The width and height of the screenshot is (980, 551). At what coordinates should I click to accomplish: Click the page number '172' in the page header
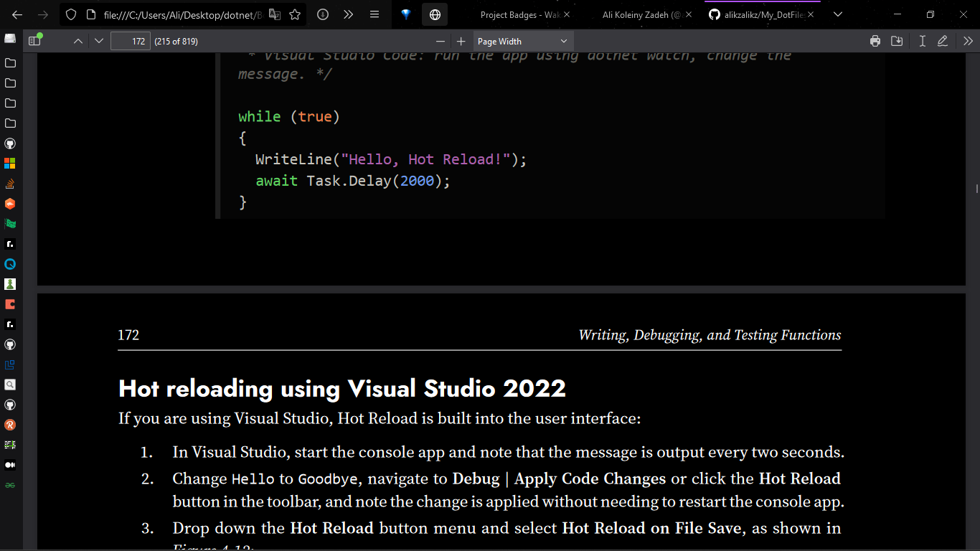tap(128, 335)
